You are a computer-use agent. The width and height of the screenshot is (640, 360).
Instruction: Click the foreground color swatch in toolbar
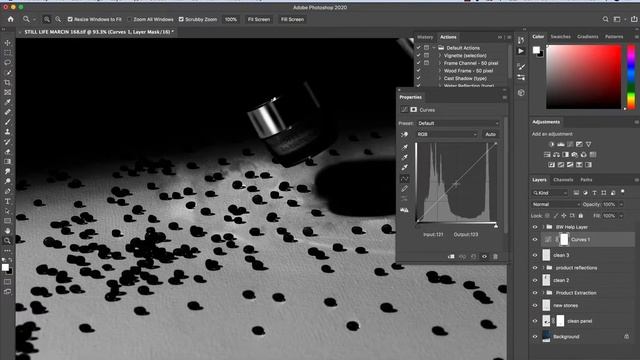click(x=5, y=267)
